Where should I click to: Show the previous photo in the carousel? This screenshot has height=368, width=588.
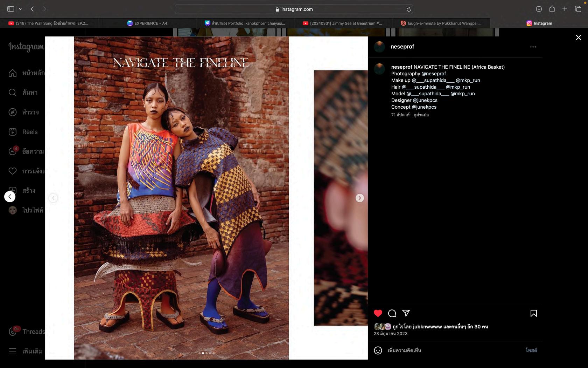click(x=53, y=198)
